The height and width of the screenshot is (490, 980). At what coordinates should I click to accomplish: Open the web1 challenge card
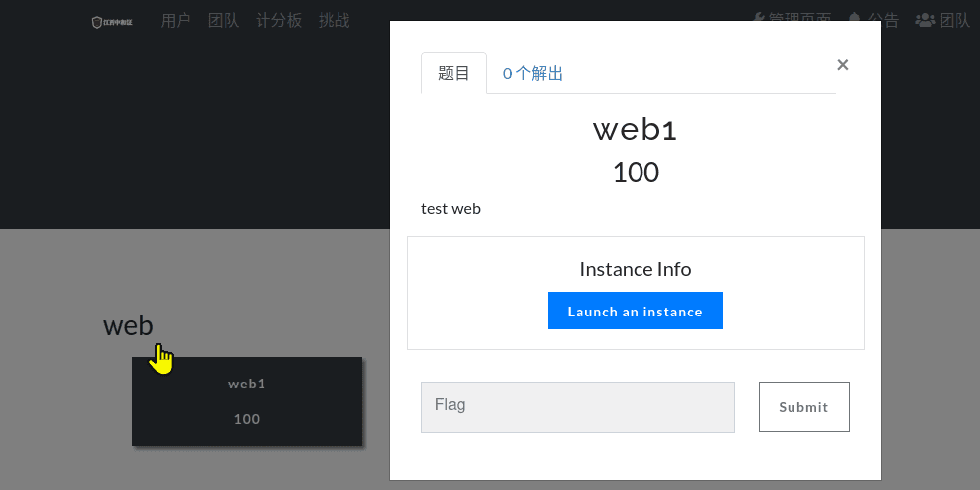(x=247, y=401)
